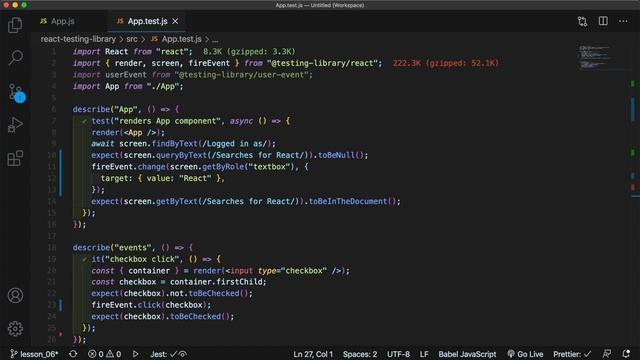
Task: Click the expect toBeInTheDocument line
Action: [246, 201]
